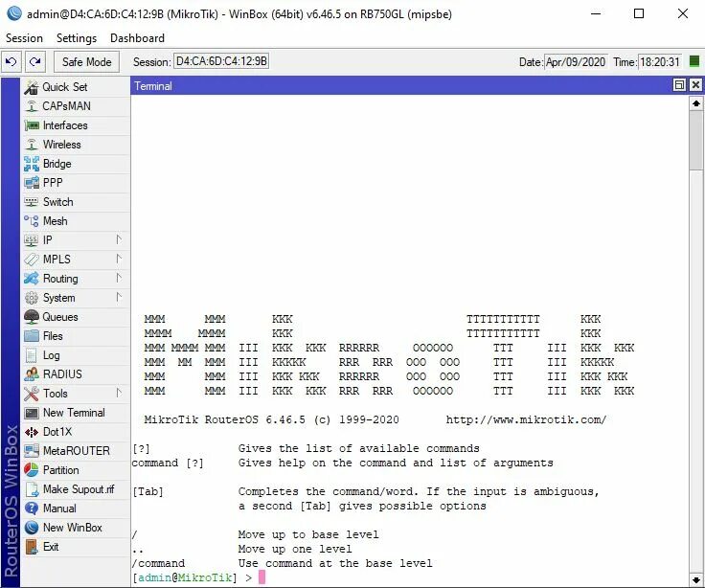705x588 pixels.
Task: Click the IP menu icon
Action: (31, 240)
